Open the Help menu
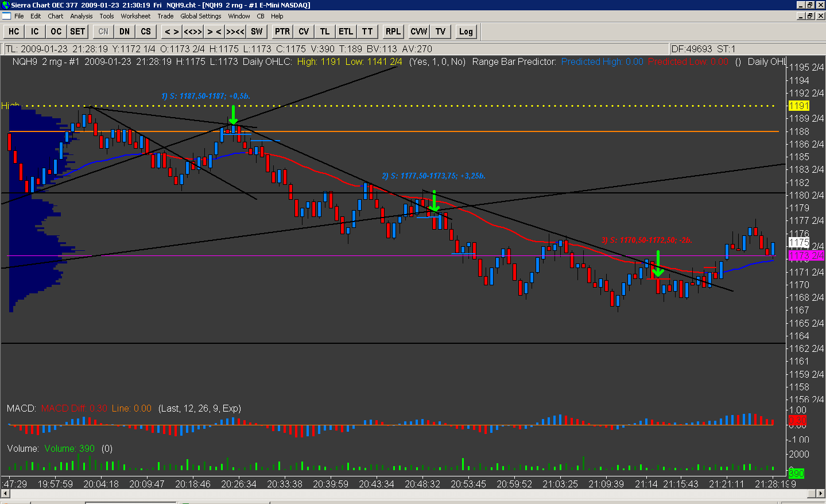The width and height of the screenshot is (826, 504). pyautogui.click(x=277, y=16)
